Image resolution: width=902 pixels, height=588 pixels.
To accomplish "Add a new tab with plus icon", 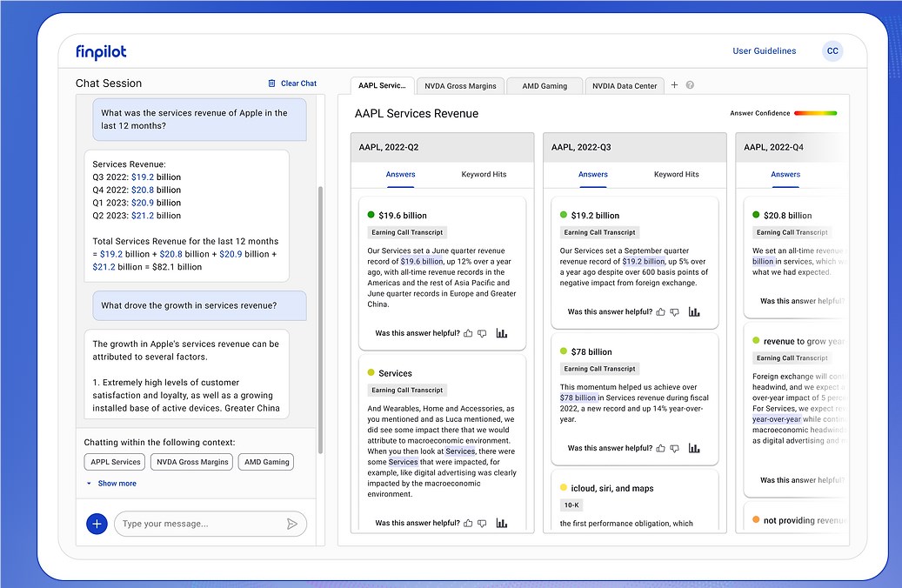I will (x=674, y=85).
